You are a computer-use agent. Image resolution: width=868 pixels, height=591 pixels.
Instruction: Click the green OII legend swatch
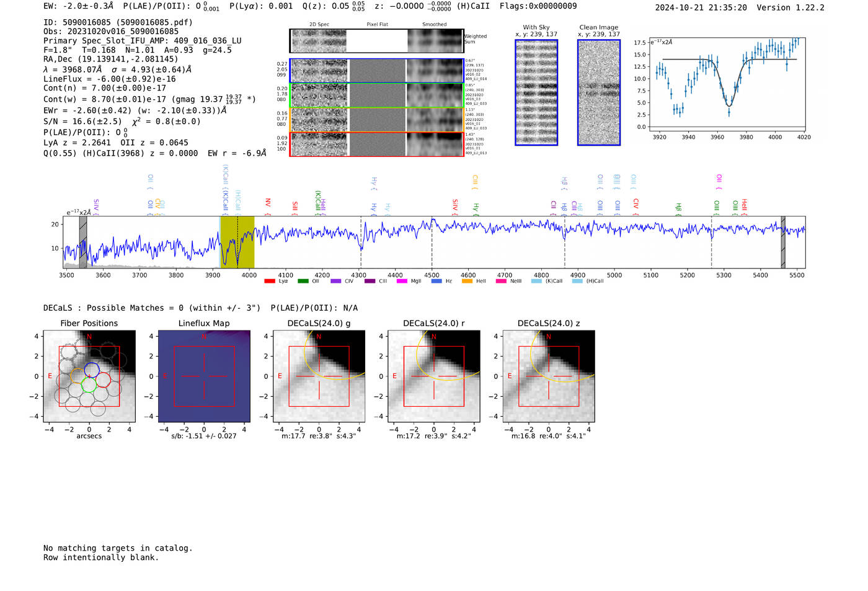303,282
